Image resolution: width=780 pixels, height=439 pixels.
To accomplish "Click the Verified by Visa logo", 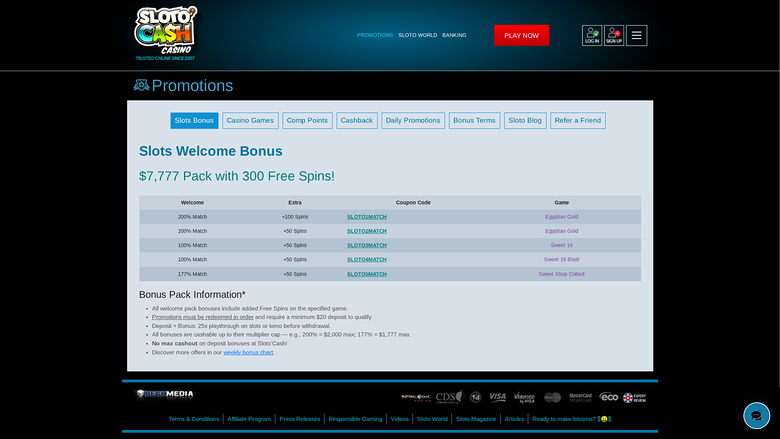I will pos(524,397).
